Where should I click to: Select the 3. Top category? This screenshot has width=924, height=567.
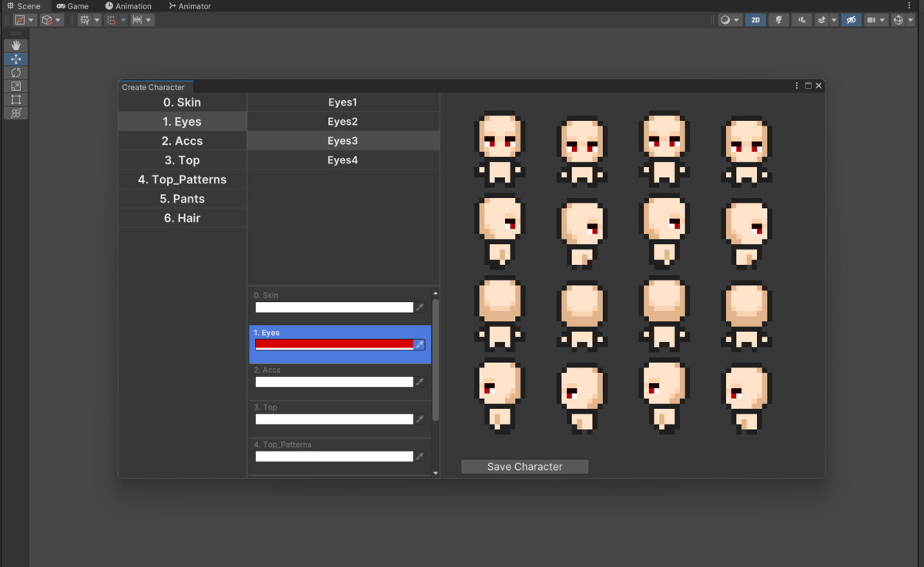tap(182, 160)
